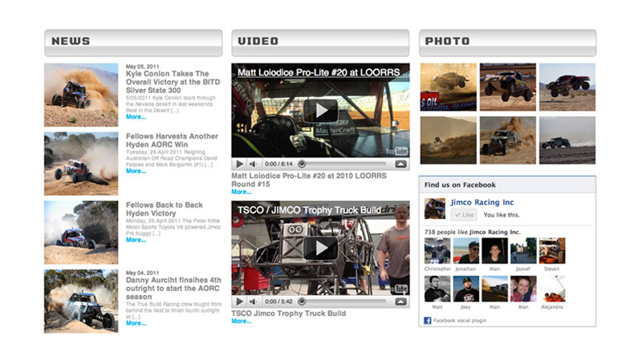Viewport: 642px width, 364px height.
Task: Click More under Fellows Back to Back story
Action: (x=136, y=240)
